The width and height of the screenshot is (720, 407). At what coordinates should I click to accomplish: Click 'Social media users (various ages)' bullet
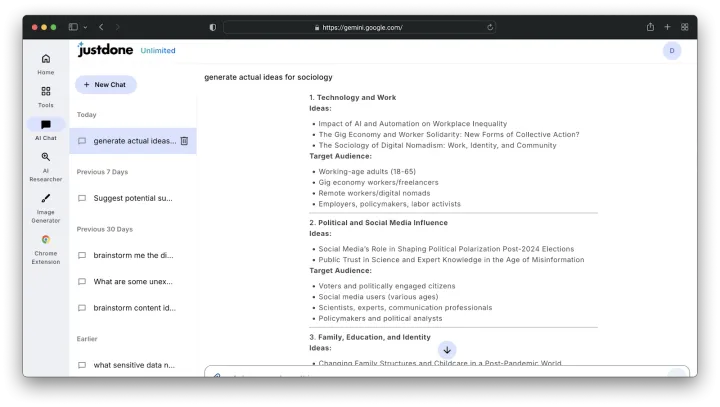pos(378,297)
